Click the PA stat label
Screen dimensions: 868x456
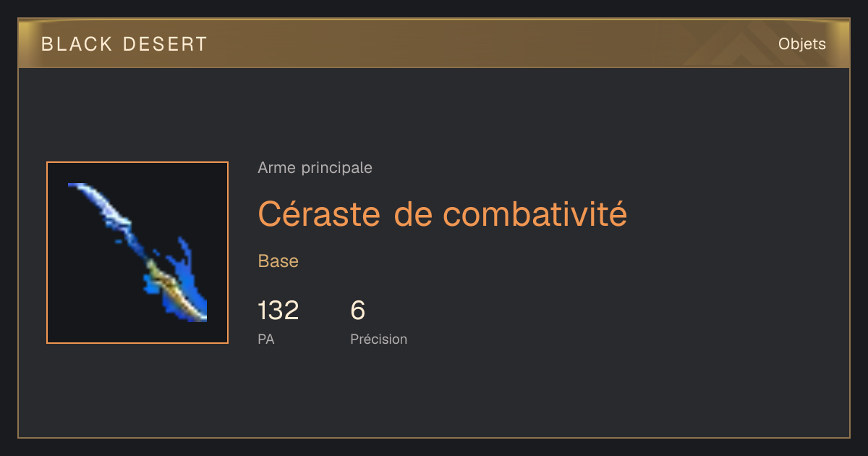coord(266,339)
